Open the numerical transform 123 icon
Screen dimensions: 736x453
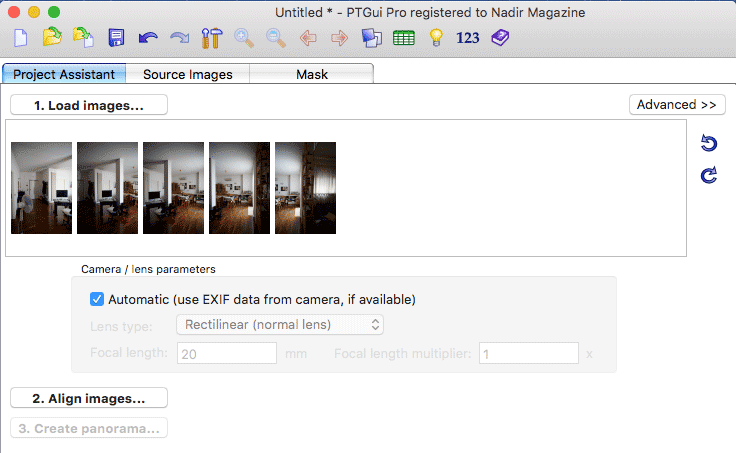[468, 38]
